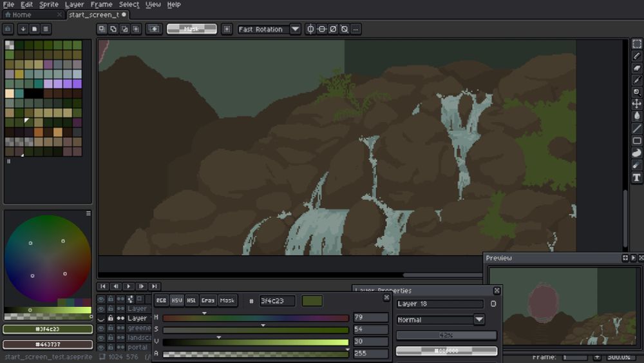Activate the Eyedropper tool

pos(636,80)
